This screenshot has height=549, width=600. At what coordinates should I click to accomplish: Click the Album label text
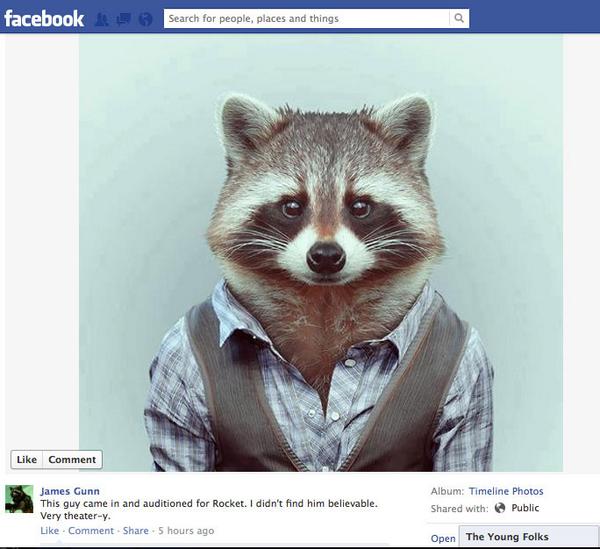pyautogui.click(x=447, y=491)
